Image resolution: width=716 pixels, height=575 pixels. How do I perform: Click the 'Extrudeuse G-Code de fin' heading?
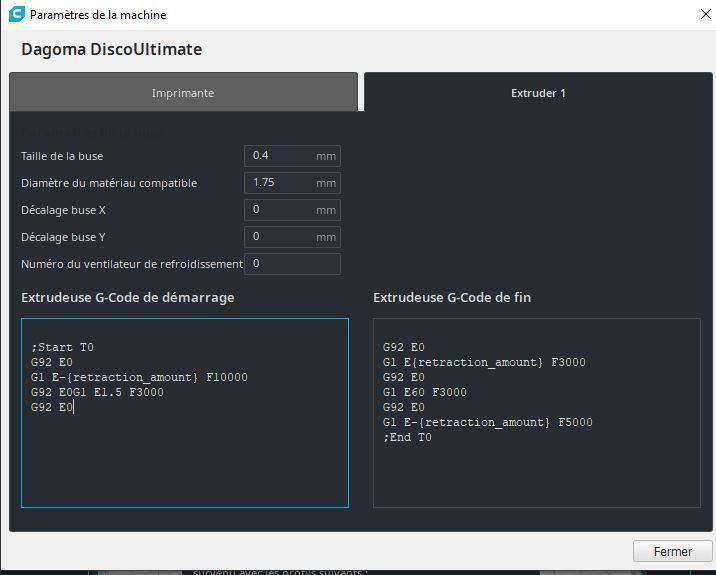coord(452,297)
